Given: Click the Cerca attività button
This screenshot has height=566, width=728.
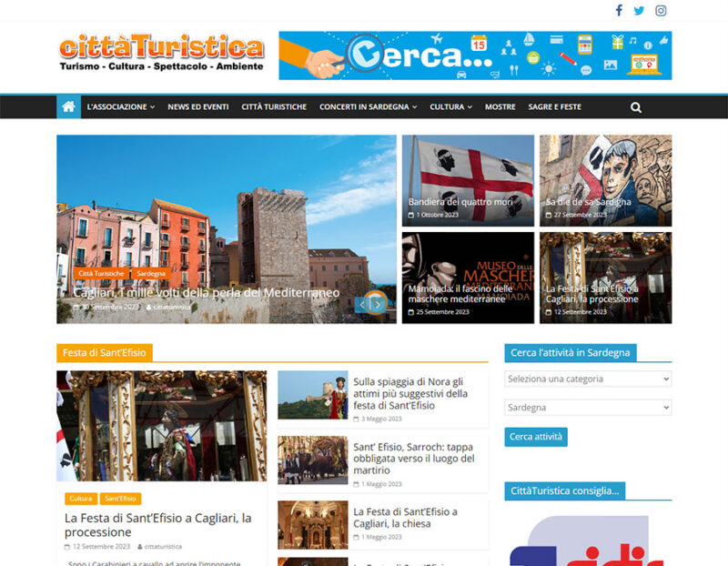Looking at the screenshot, I should click(535, 437).
